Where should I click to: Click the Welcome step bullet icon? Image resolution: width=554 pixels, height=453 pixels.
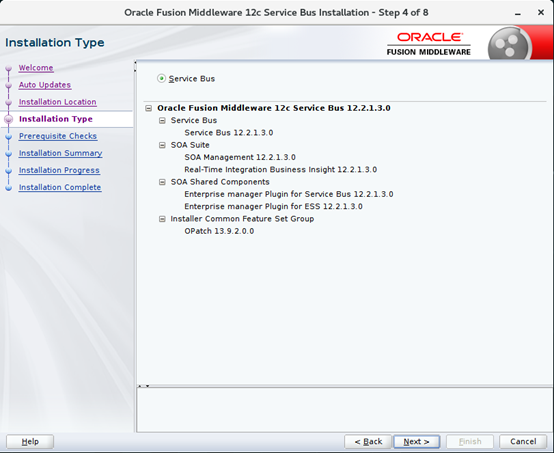pyautogui.click(x=9, y=69)
